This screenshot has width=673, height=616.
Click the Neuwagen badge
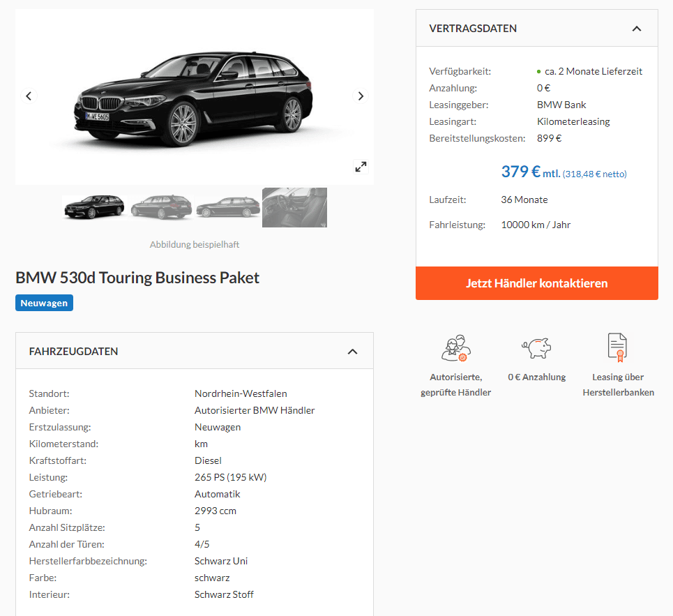(x=44, y=303)
